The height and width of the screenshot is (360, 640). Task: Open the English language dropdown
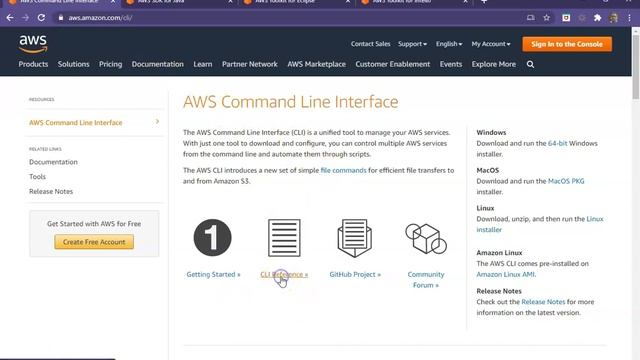(449, 44)
